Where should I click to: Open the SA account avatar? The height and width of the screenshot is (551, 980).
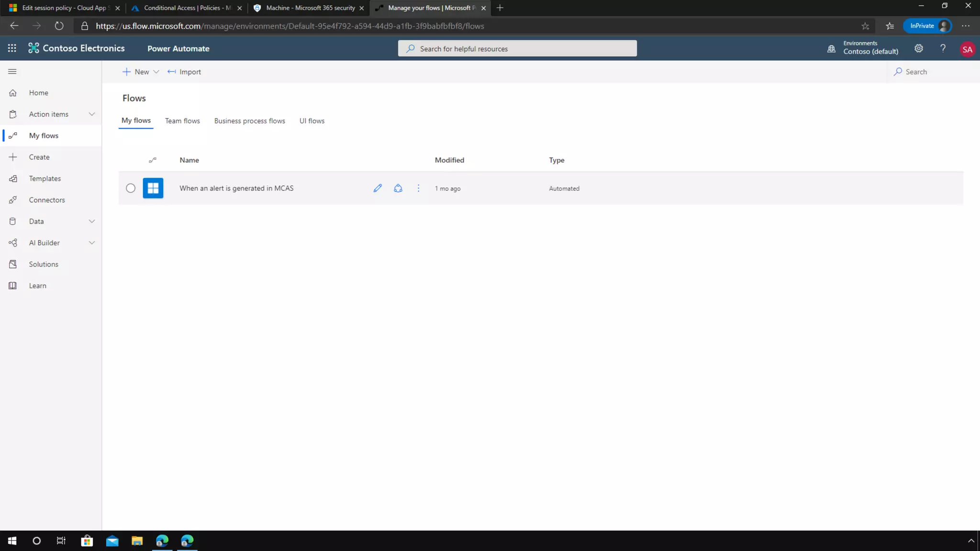coord(967,49)
